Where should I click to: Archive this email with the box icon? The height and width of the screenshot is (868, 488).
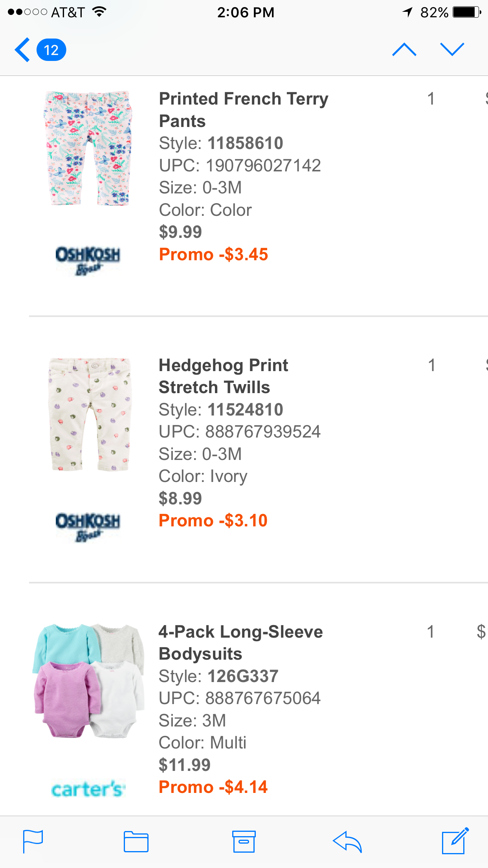click(244, 841)
